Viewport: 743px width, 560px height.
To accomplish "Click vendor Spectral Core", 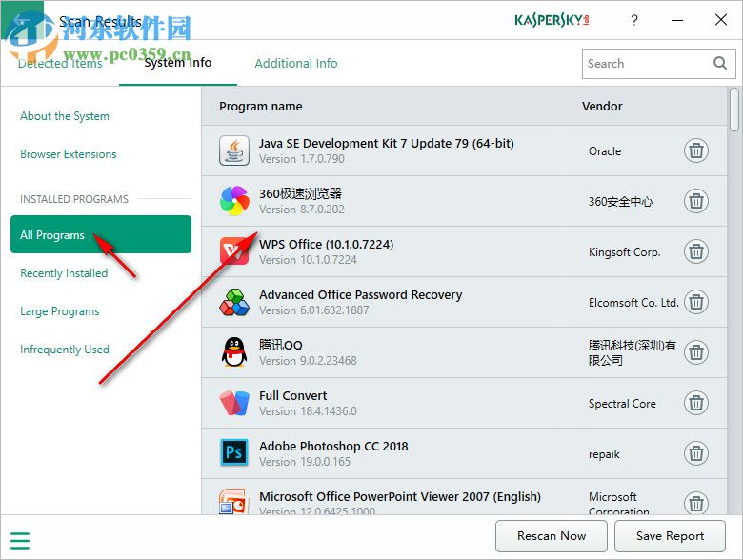I will click(622, 404).
